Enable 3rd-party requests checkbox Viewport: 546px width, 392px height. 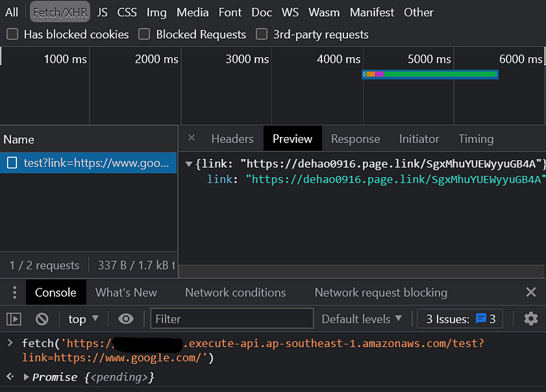[x=261, y=35]
